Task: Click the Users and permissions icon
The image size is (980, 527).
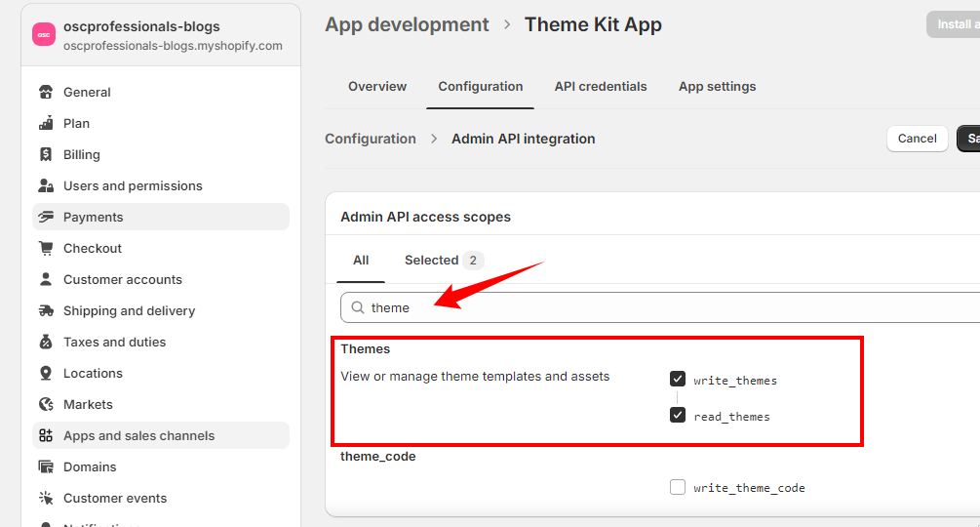Action: 46,186
